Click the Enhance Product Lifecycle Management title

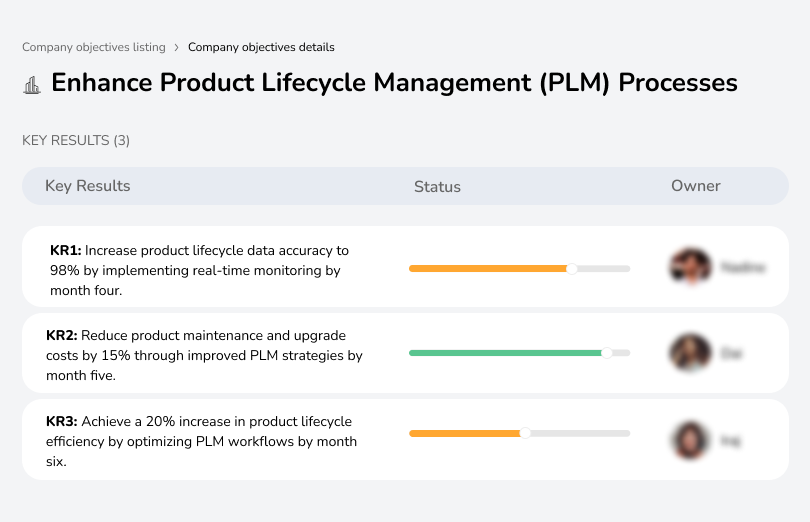click(x=394, y=83)
